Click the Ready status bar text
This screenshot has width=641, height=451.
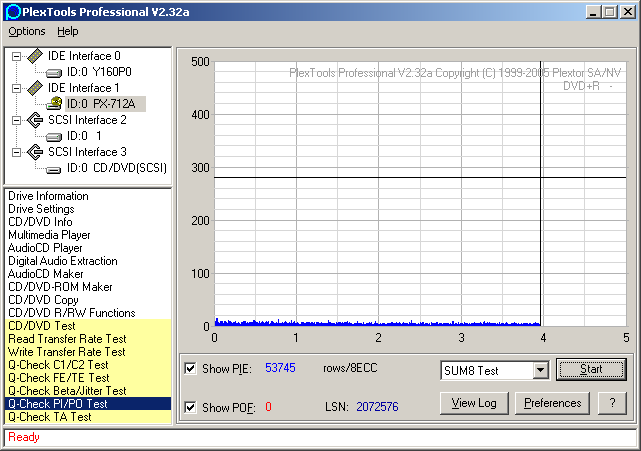tap(24, 437)
